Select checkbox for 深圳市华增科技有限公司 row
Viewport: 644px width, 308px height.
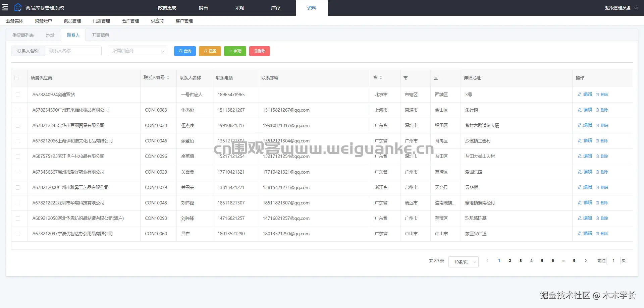tap(18, 203)
